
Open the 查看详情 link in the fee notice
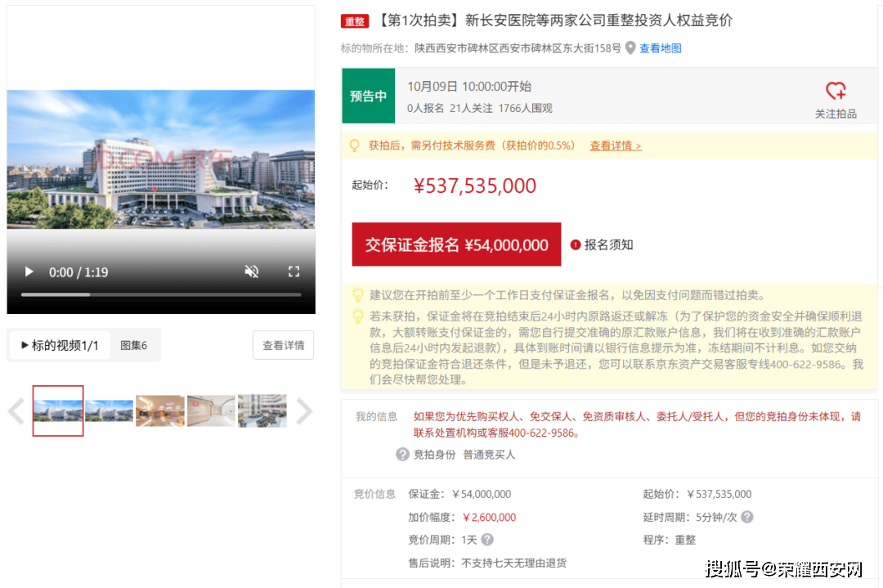tap(615, 145)
